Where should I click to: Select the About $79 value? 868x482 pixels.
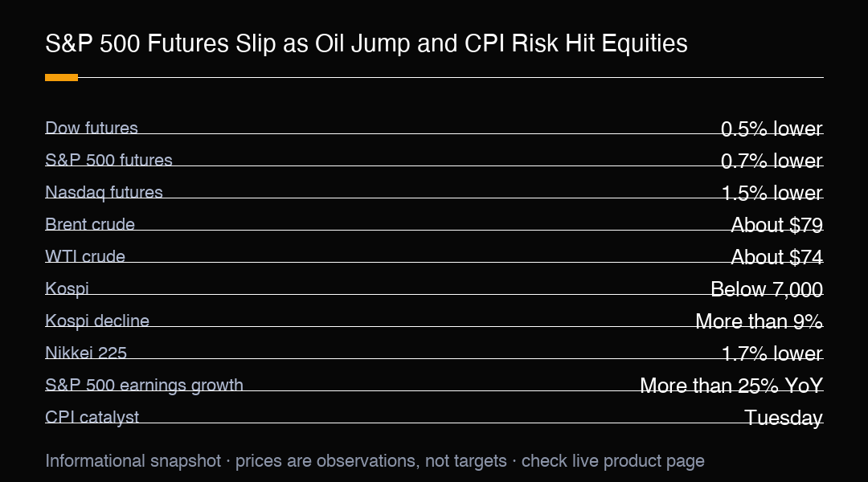pos(776,225)
